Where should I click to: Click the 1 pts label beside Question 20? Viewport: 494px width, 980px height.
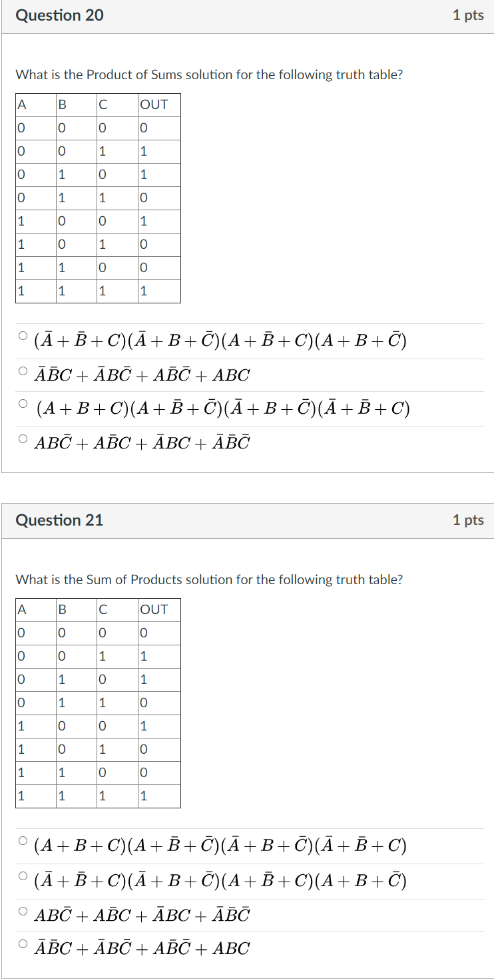pyautogui.click(x=469, y=15)
